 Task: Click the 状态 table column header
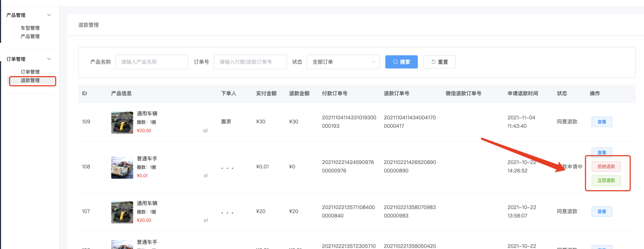(x=562, y=93)
